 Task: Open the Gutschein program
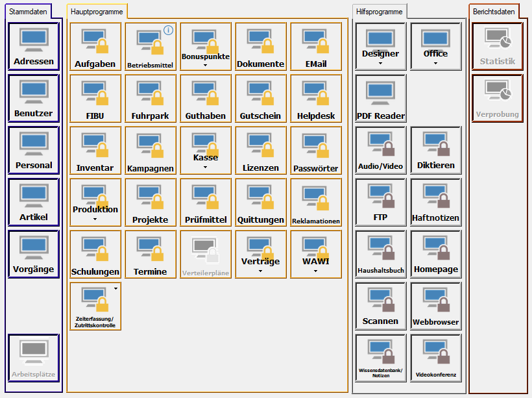(261, 99)
